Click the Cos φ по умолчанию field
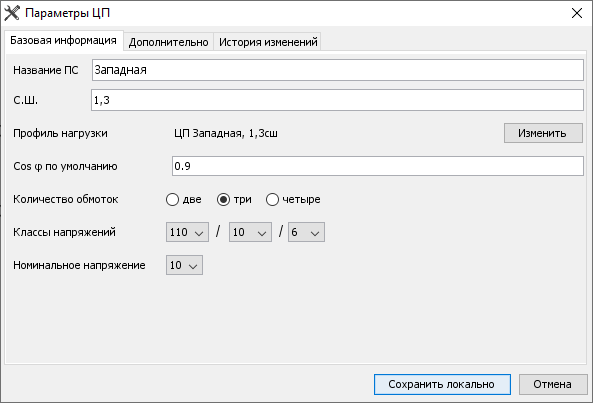Image resolution: width=593 pixels, height=403 pixels. 378,166
